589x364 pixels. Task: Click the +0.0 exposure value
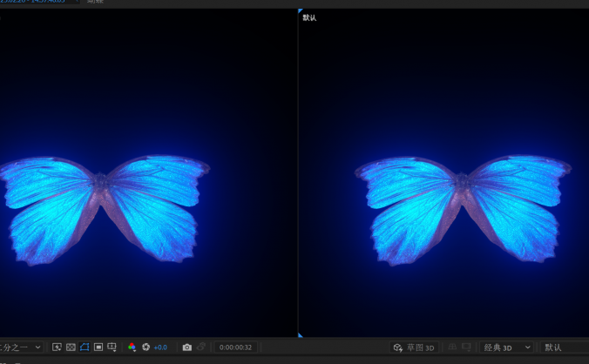(x=160, y=347)
